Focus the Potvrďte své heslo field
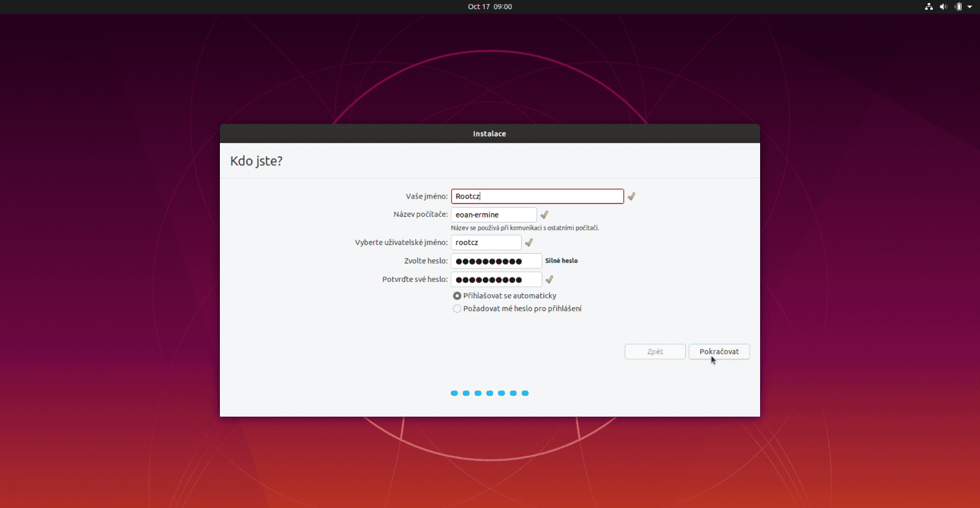 click(496, 279)
